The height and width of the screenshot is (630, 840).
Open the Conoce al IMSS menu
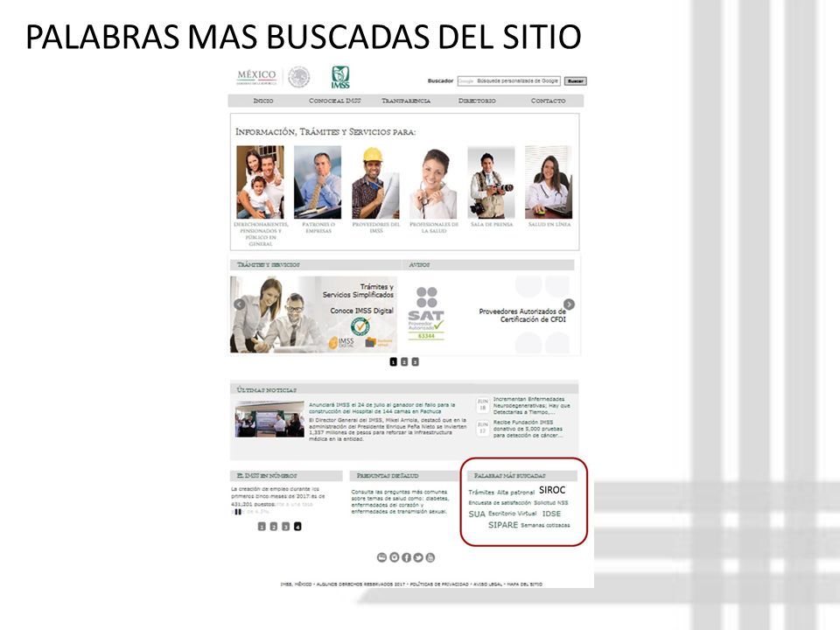[335, 101]
